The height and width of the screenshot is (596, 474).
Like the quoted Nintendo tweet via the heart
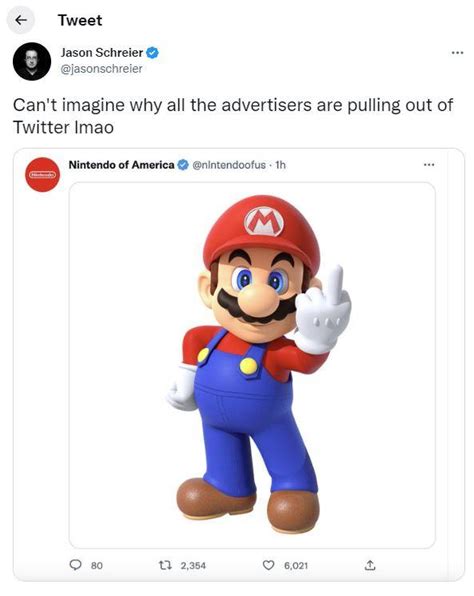(268, 565)
